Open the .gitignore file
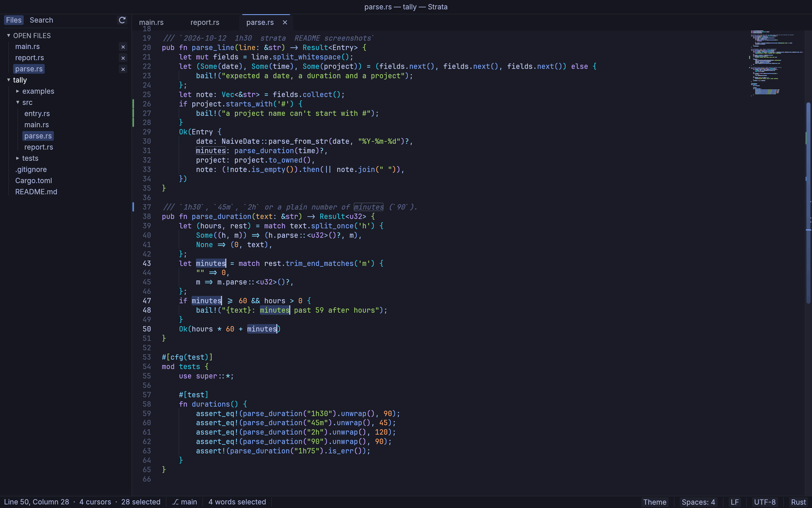 pos(31,170)
